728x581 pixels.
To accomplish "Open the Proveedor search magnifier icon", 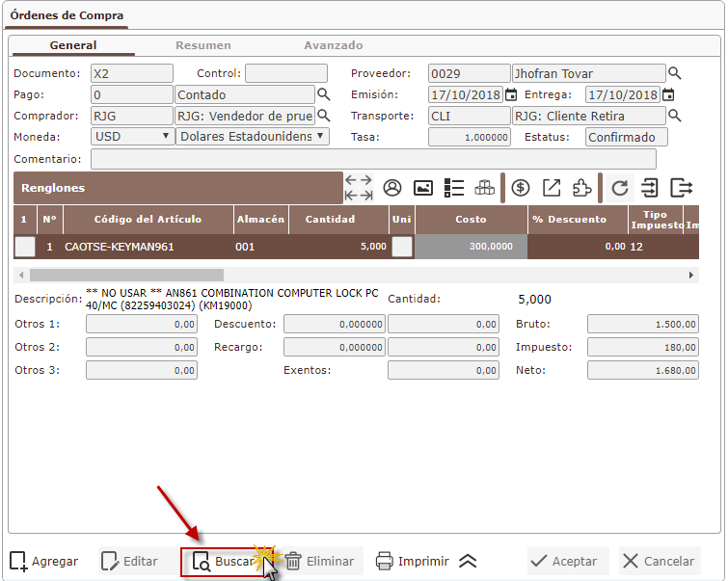I will (x=675, y=73).
